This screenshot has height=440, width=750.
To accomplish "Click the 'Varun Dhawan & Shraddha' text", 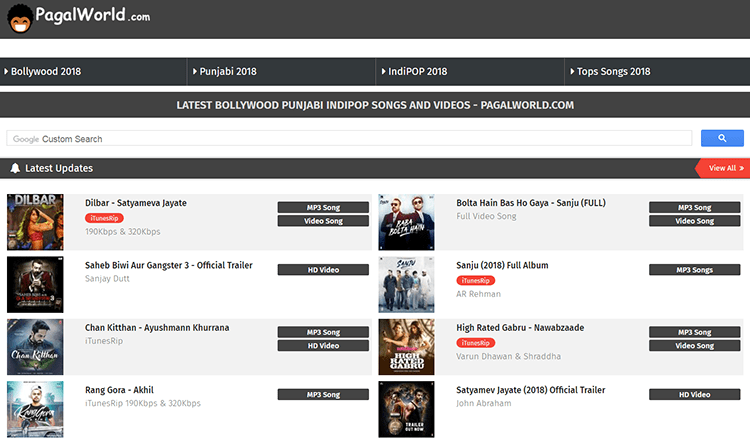I will point(508,356).
